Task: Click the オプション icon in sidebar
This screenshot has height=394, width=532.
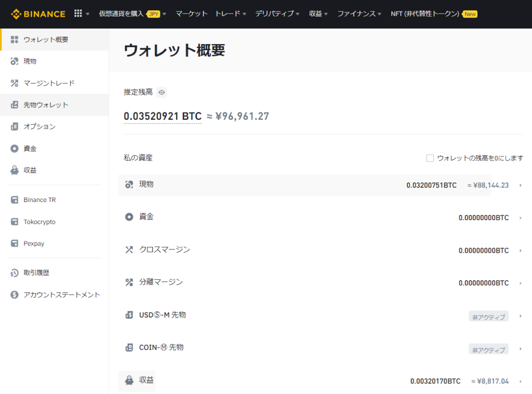Action: point(15,127)
